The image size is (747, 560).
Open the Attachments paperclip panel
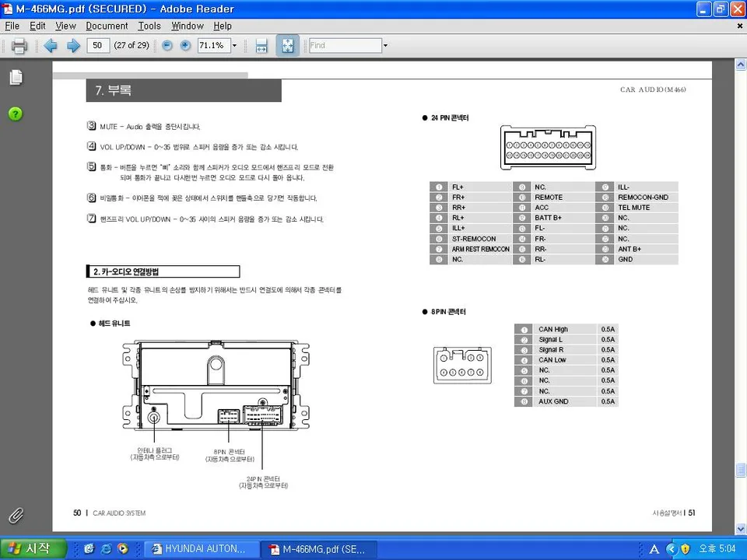(16, 516)
